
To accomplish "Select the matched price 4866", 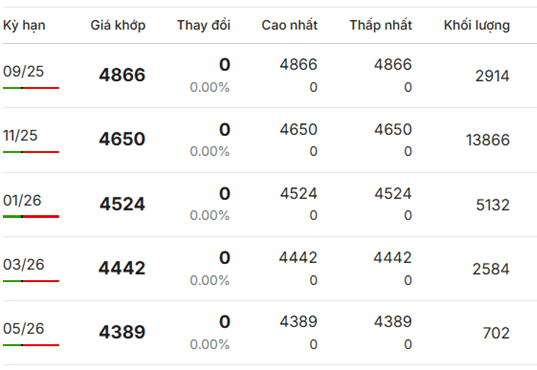I will click(122, 75).
